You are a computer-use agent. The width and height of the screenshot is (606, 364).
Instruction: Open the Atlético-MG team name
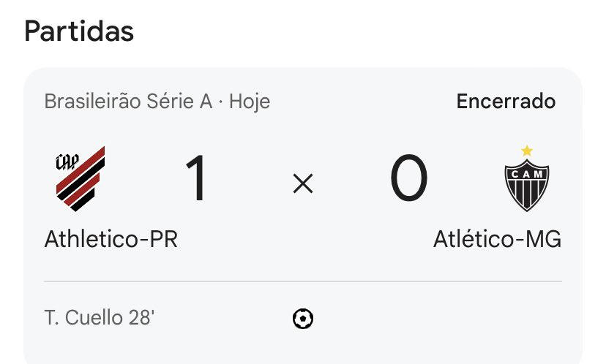tap(497, 240)
